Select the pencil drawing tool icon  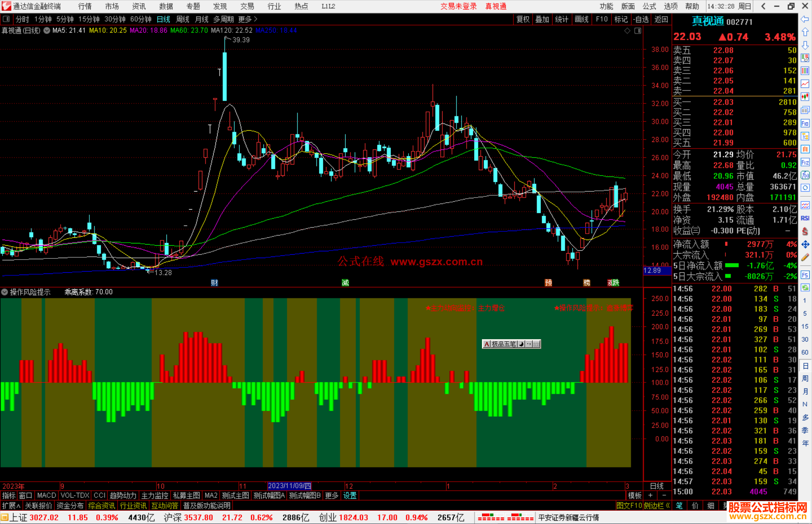tap(805, 257)
